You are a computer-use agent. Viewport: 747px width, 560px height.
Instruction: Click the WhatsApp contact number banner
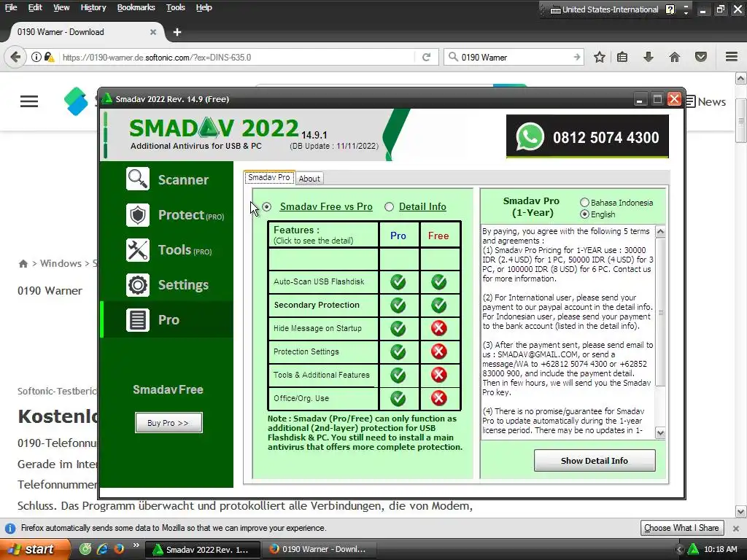point(587,136)
